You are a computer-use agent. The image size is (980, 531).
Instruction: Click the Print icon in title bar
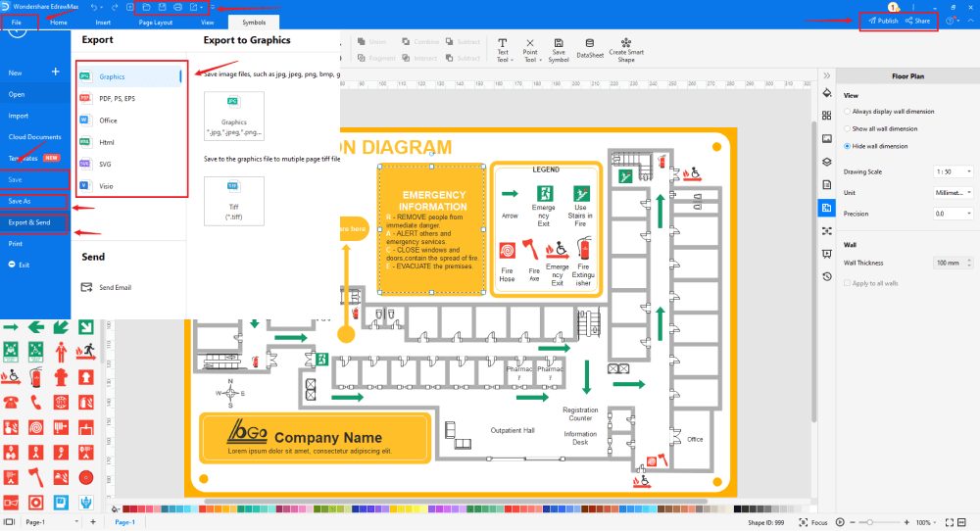[177, 7]
